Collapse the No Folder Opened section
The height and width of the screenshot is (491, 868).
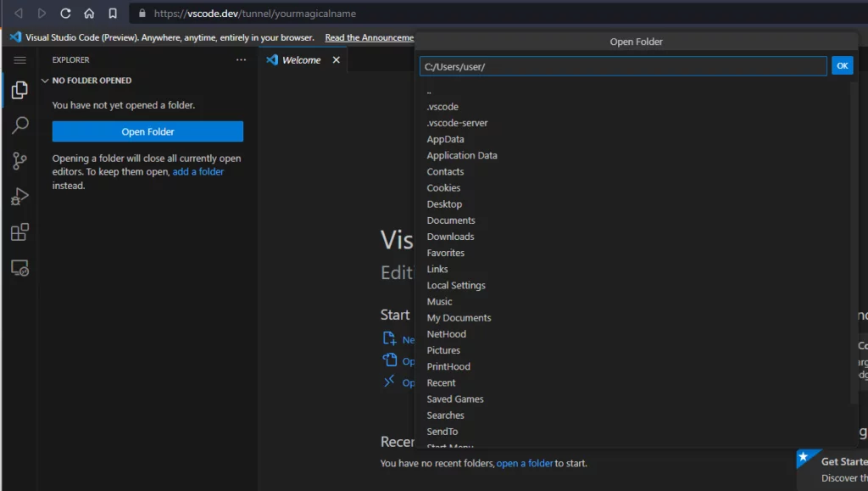coord(46,81)
